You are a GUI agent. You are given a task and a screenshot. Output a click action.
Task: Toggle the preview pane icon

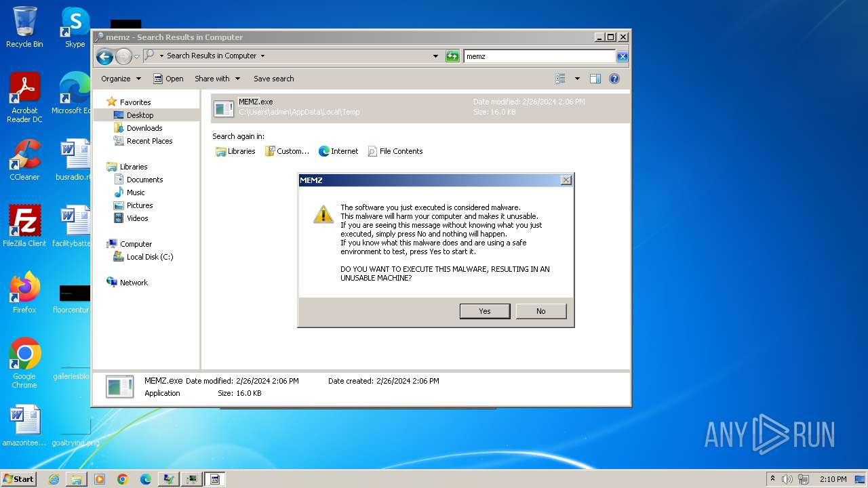tap(595, 79)
